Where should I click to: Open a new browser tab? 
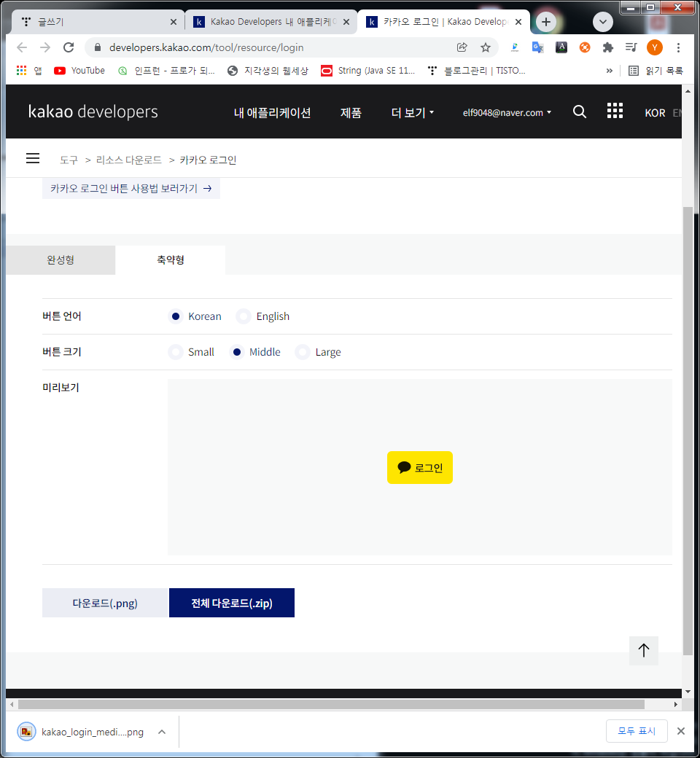pyautogui.click(x=545, y=22)
